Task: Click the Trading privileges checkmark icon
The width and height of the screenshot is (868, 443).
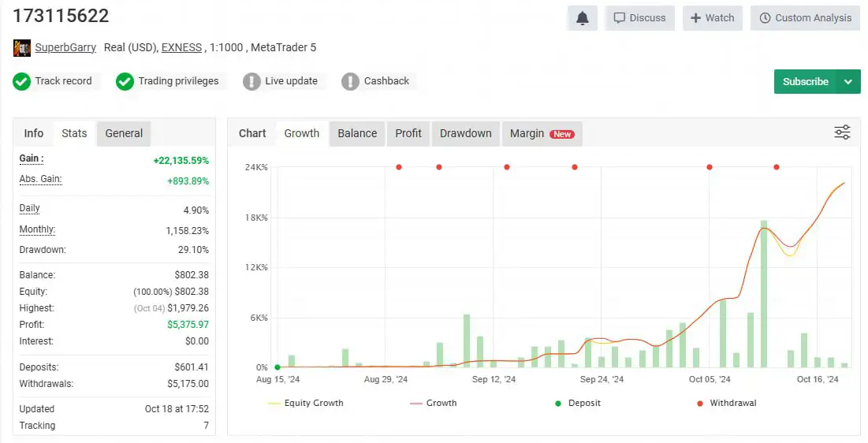Action: click(125, 81)
